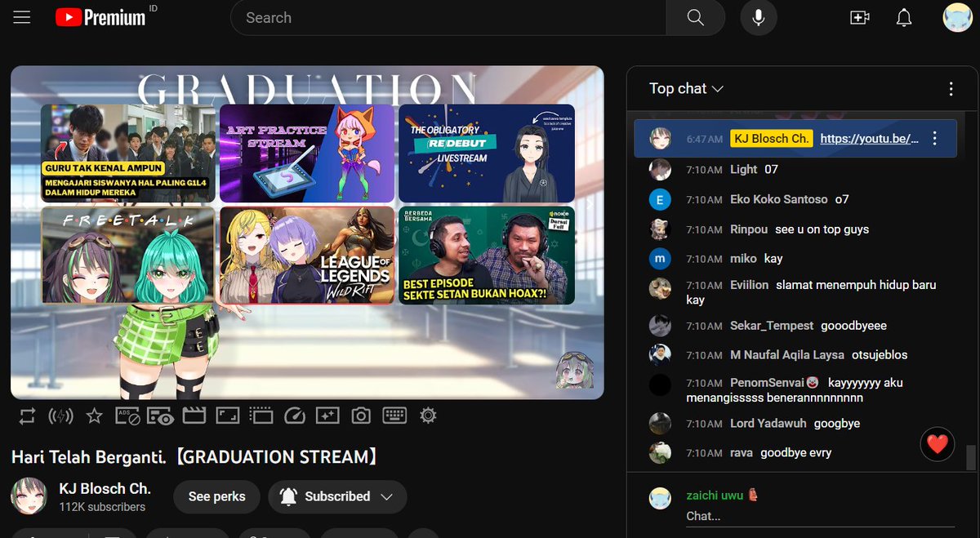The width and height of the screenshot is (980, 538).
Task: Select chat author M Naufal Aqila Laysa
Action: [787, 355]
